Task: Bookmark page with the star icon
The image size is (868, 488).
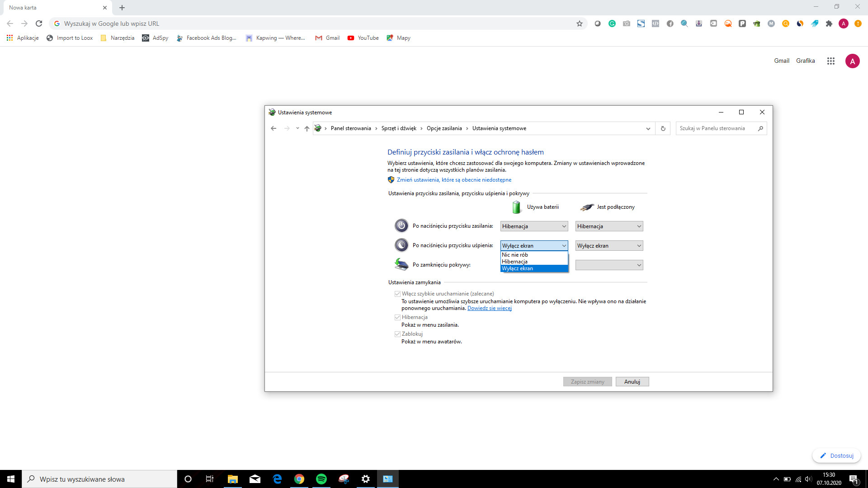Action: (x=579, y=23)
